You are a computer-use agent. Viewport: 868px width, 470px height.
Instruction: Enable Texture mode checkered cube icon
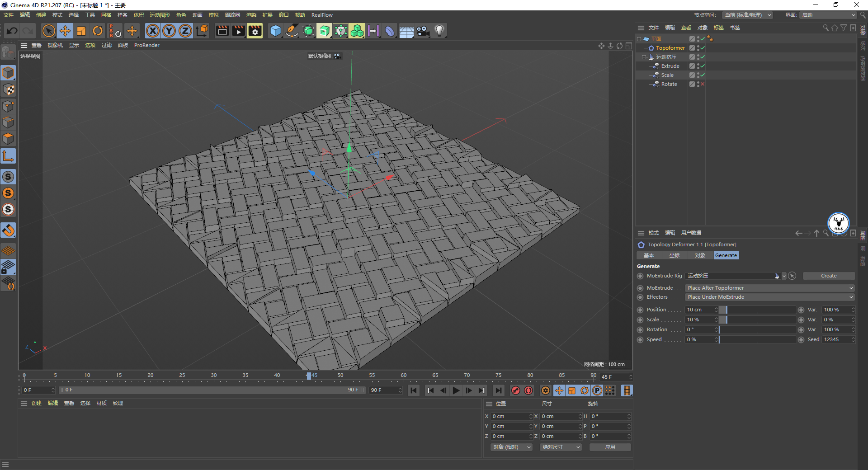pyautogui.click(x=8, y=89)
